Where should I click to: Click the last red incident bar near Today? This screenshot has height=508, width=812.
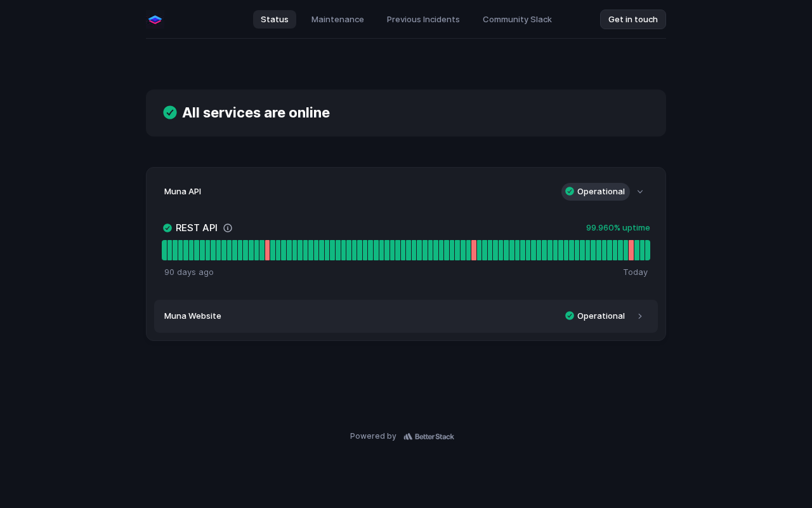[631, 250]
